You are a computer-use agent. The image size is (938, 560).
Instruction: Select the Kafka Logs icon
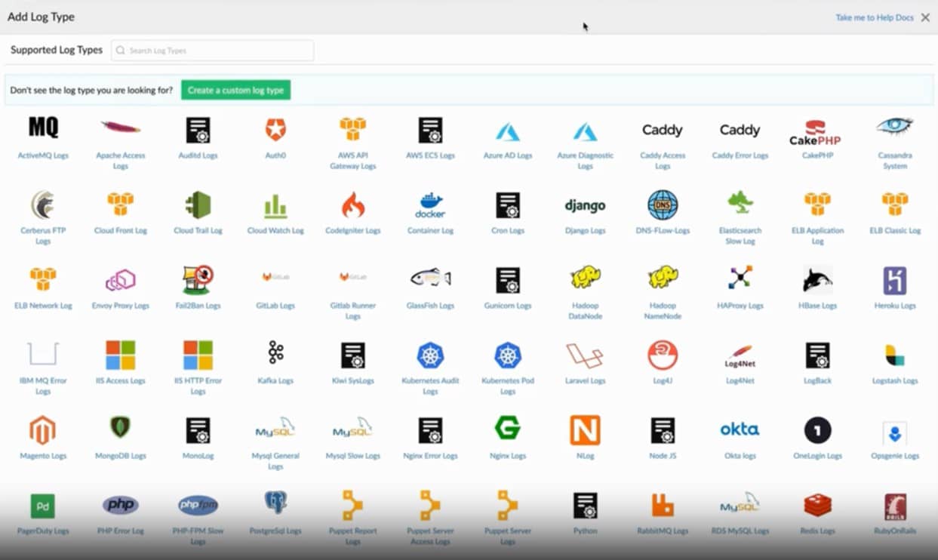[x=275, y=352]
